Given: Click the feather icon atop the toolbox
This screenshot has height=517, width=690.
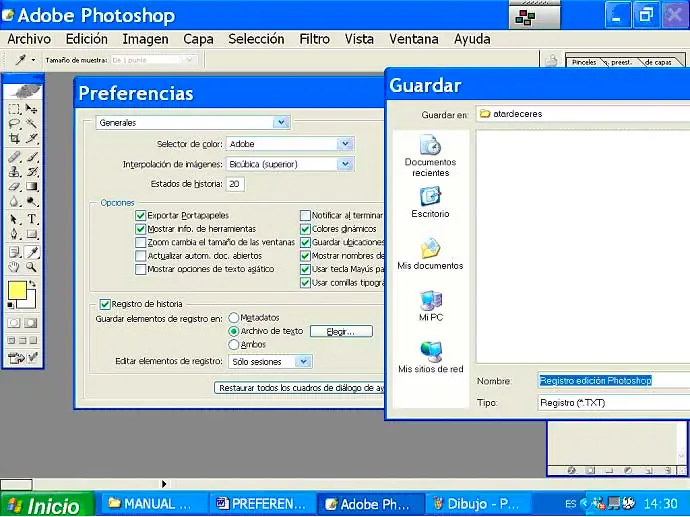Looking at the screenshot, I should pyautogui.click(x=23, y=91).
